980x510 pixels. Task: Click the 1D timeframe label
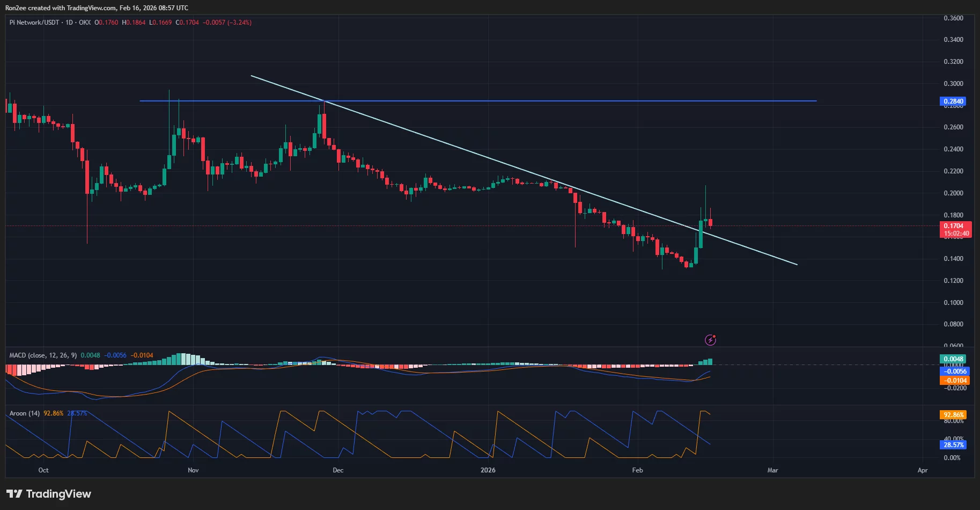coord(72,23)
